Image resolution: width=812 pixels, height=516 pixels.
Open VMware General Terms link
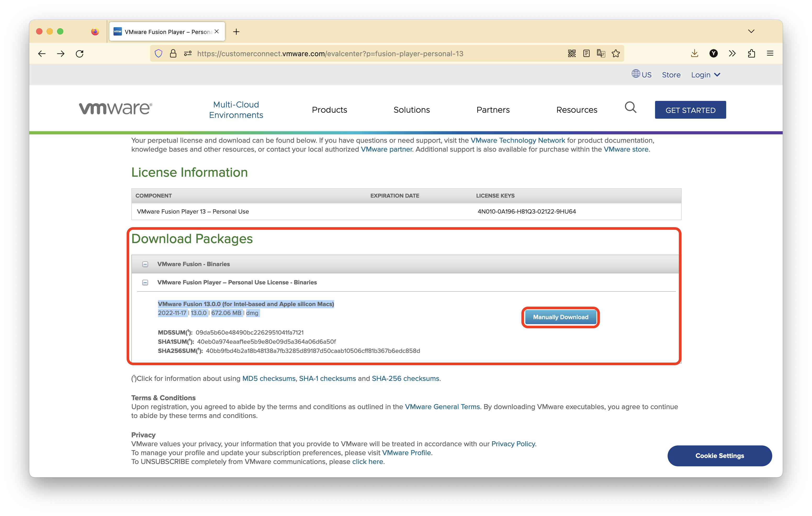(442, 407)
